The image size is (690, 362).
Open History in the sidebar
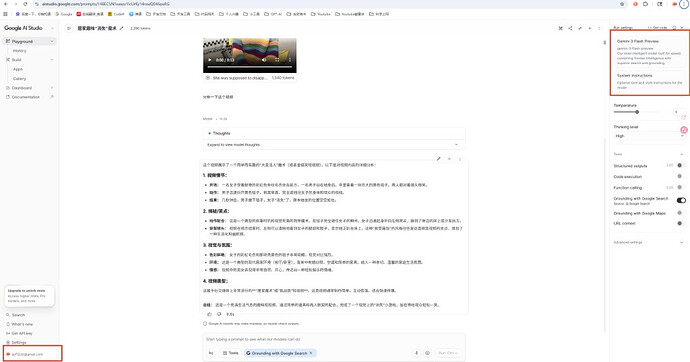[19, 51]
